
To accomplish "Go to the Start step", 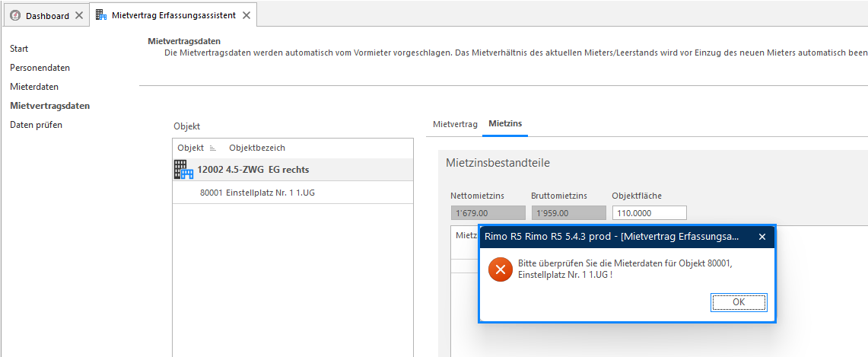I will [19, 49].
